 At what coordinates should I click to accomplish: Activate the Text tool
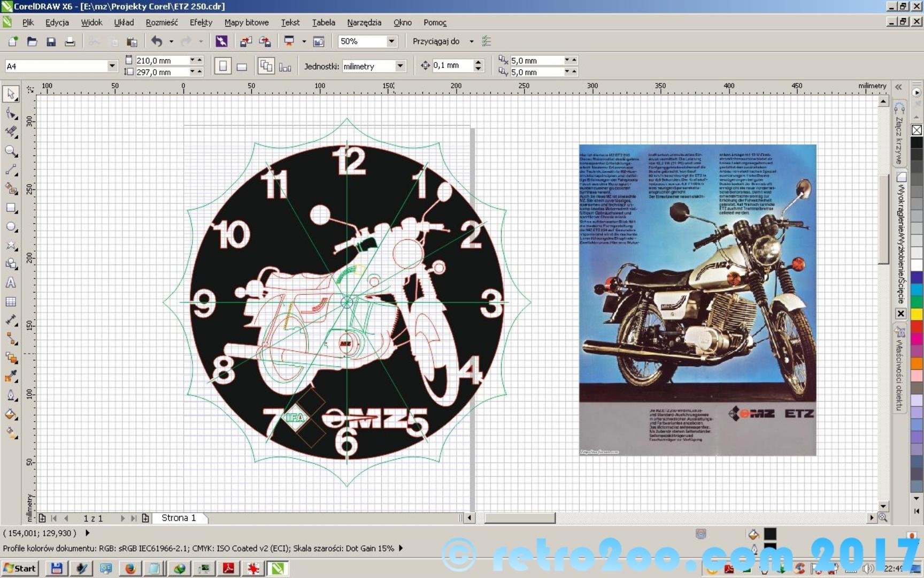coord(11,283)
